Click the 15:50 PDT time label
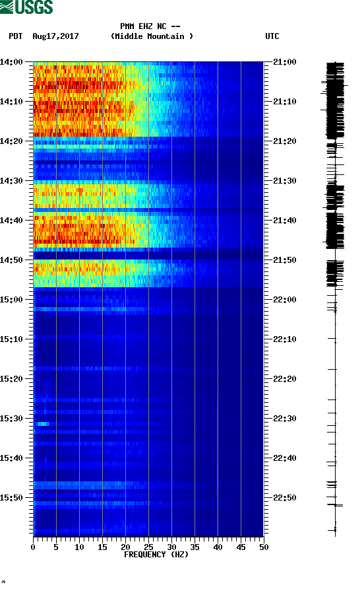 11,498
